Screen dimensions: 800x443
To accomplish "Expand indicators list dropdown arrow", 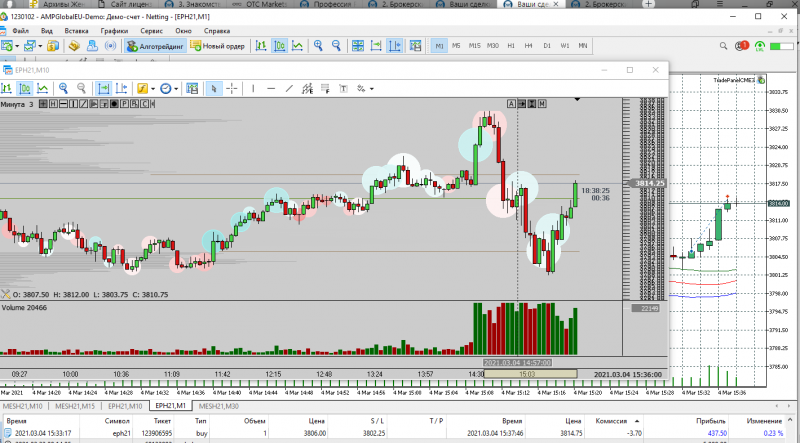I will [x=153, y=89].
